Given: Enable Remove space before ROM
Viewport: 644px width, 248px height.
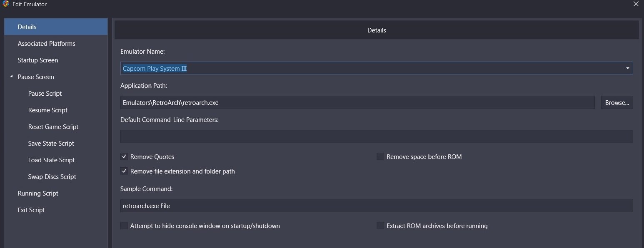Looking at the screenshot, I should coord(380,156).
